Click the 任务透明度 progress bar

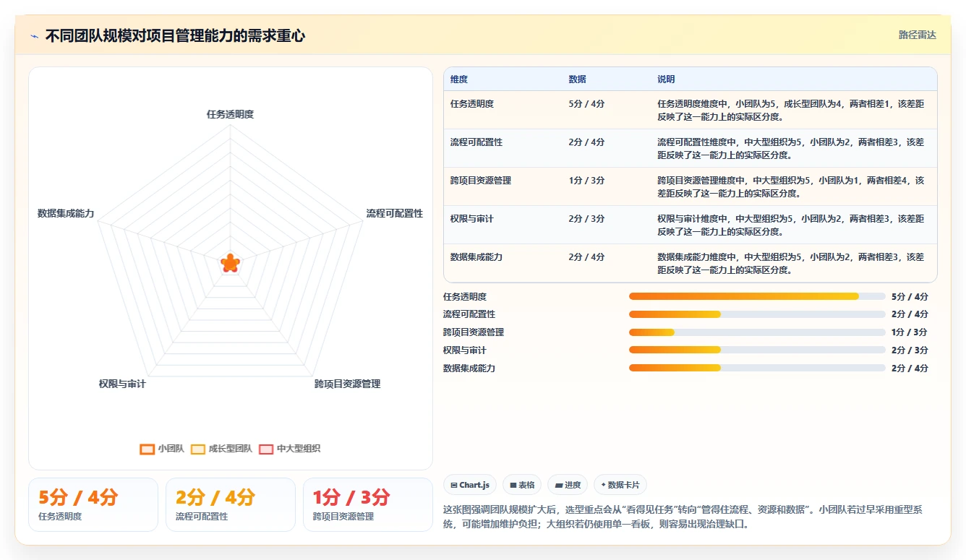pos(757,296)
